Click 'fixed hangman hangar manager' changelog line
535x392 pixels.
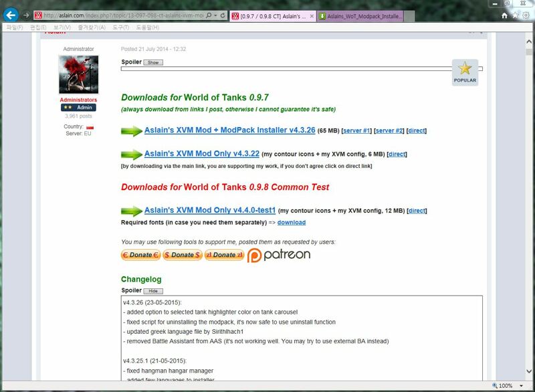pos(169,371)
